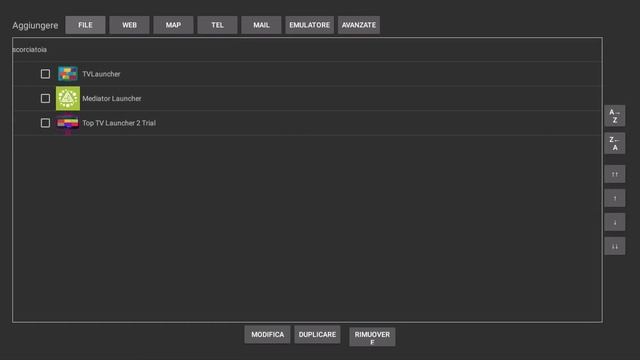
Task: Open the EMULATORE option
Action: coord(309,25)
